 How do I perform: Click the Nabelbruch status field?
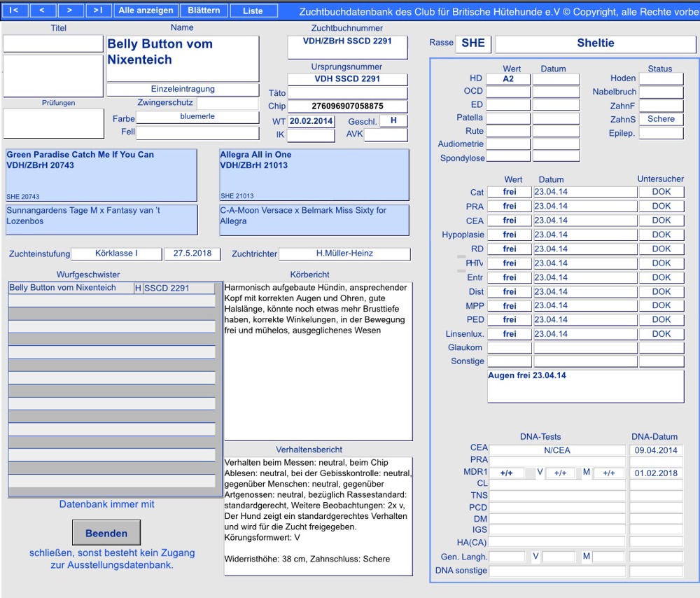[661, 92]
